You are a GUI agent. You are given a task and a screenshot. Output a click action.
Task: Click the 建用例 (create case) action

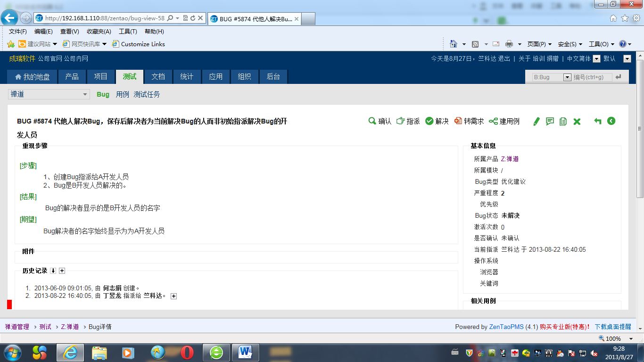pos(504,121)
